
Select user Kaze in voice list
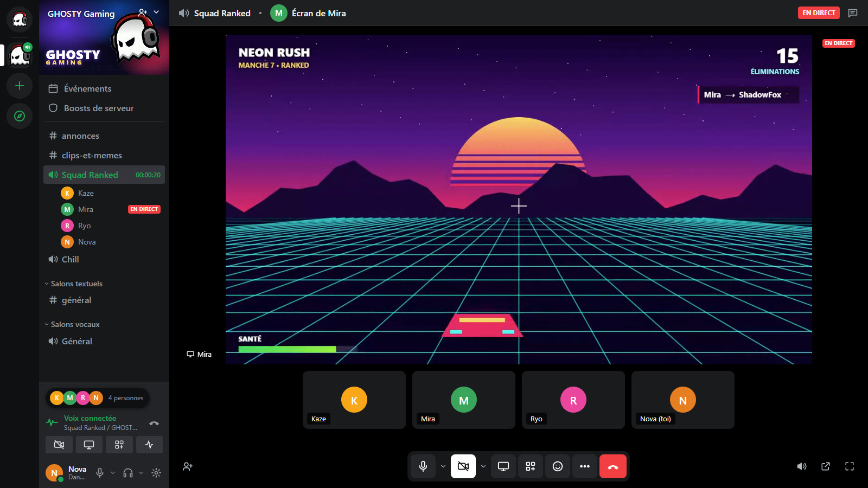point(111,193)
